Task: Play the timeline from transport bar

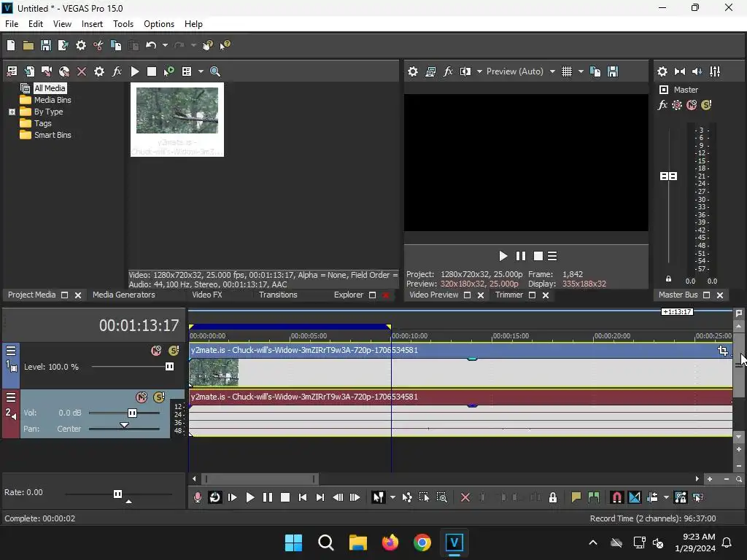Action: click(x=249, y=497)
